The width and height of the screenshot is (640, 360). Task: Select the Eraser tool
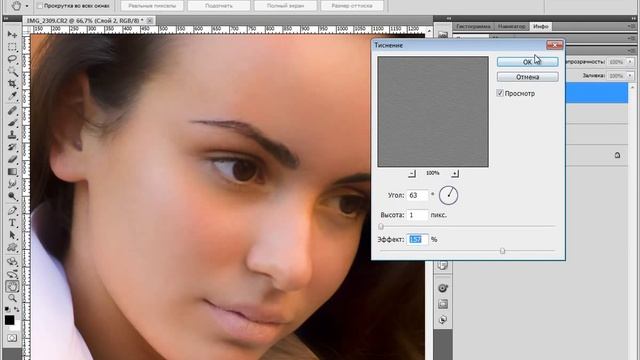12,159
